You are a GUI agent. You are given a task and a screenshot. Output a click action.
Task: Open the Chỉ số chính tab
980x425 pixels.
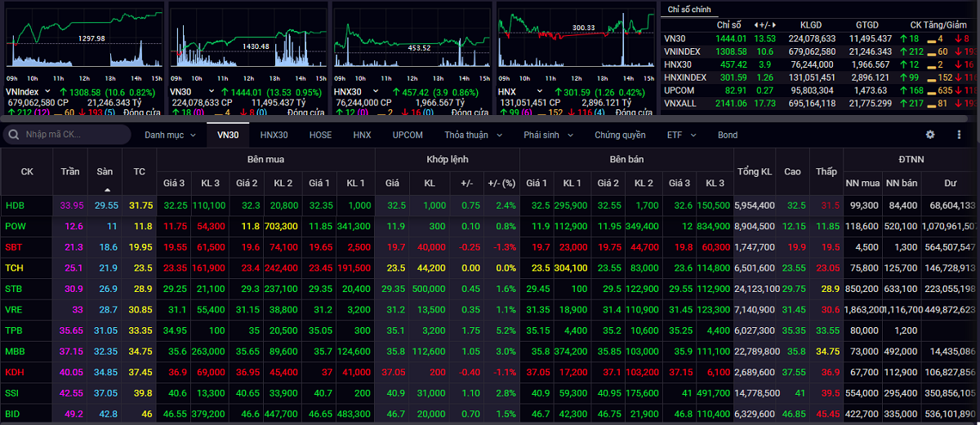point(690,9)
